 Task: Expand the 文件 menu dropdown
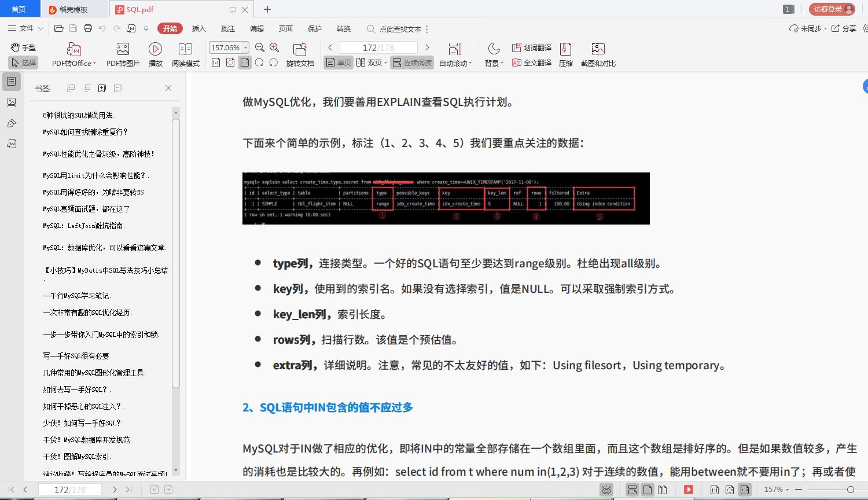(x=25, y=28)
